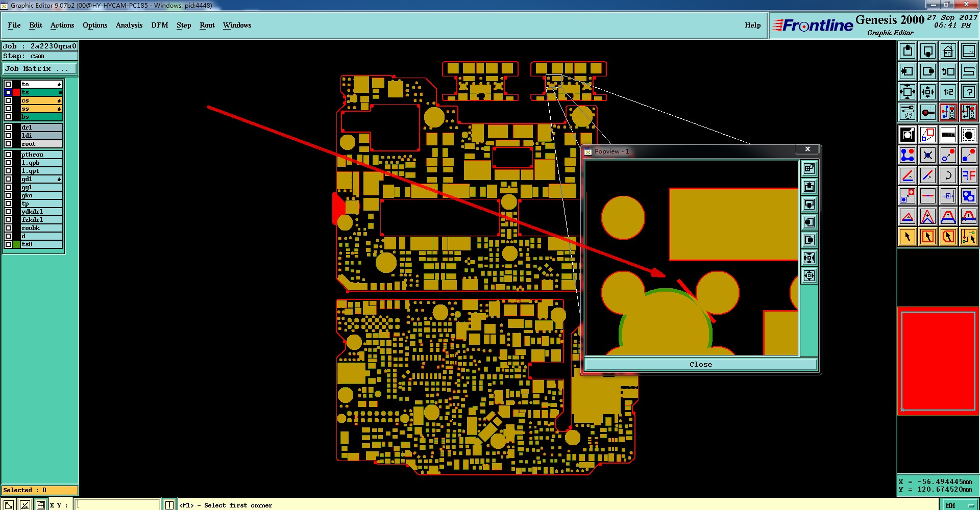Click the pan down icon in main toolbar
Image resolution: width=980 pixels, height=510 pixels.
pos(928,51)
